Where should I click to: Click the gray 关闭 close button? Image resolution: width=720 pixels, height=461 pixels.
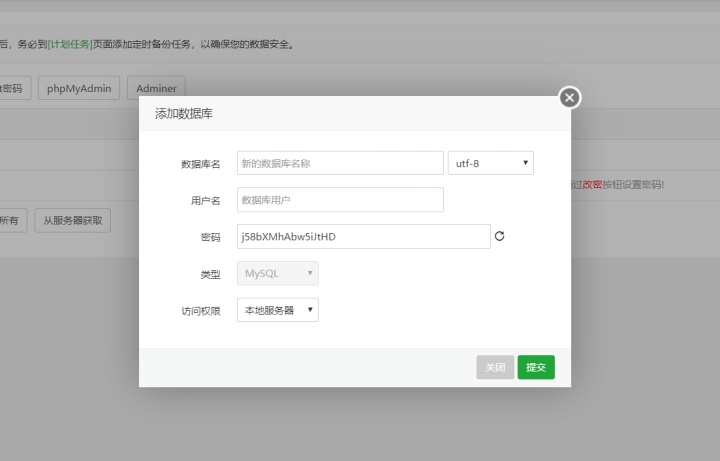tap(495, 367)
